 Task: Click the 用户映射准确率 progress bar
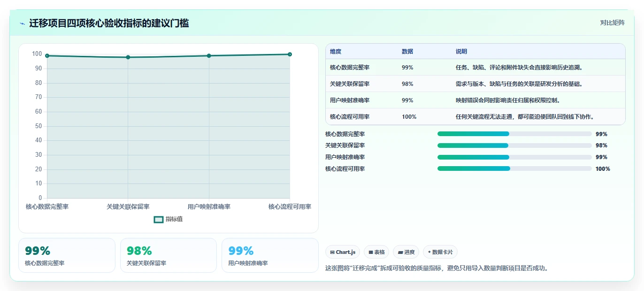point(514,157)
